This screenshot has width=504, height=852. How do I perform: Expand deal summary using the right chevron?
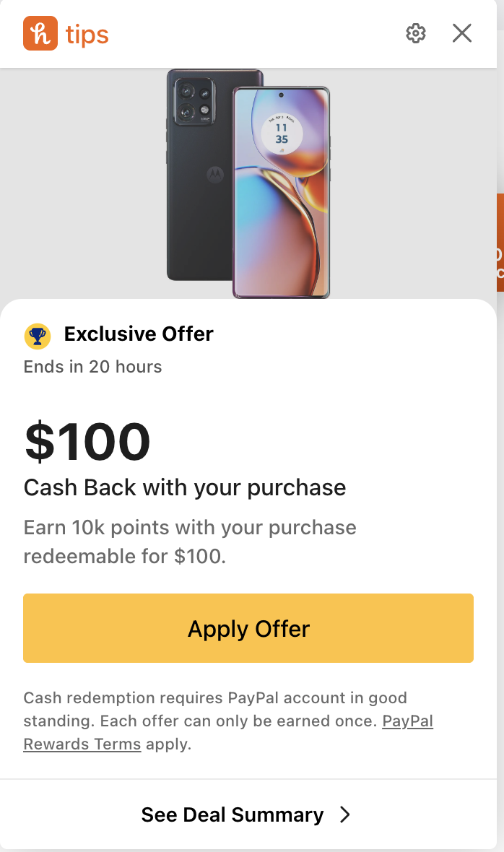(x=345, y=814)
